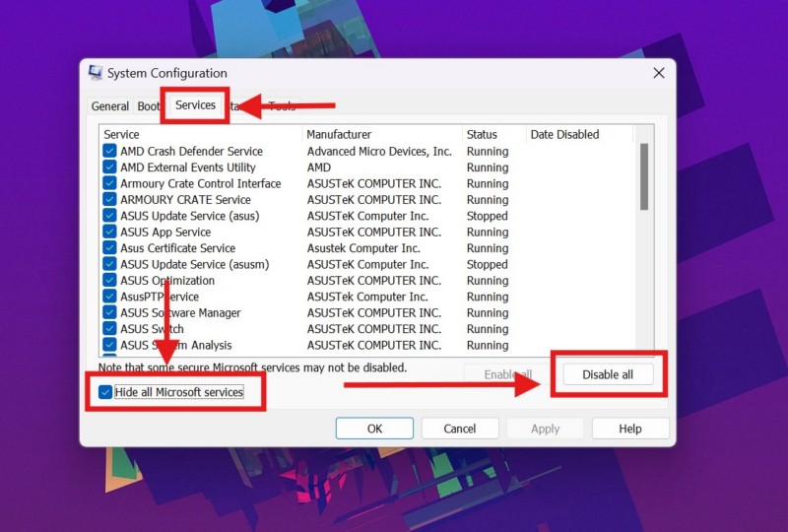Click the Apply button

546,429
